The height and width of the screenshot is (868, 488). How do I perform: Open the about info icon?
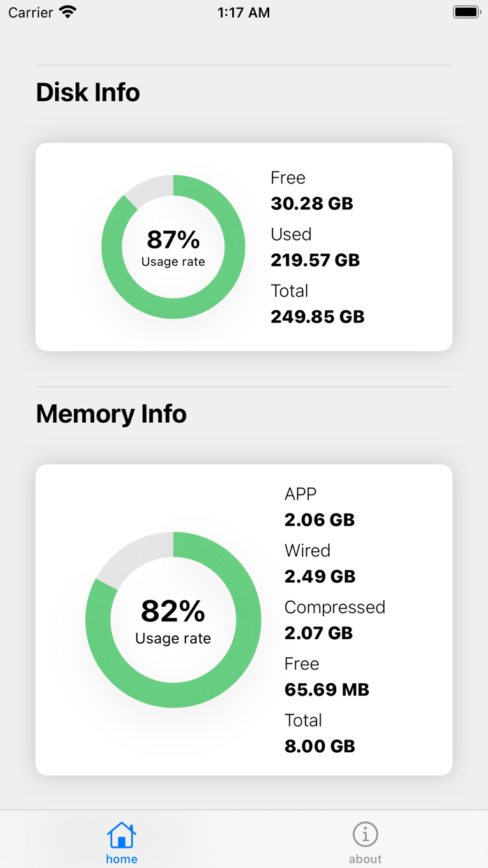click(x=365, y=835)
